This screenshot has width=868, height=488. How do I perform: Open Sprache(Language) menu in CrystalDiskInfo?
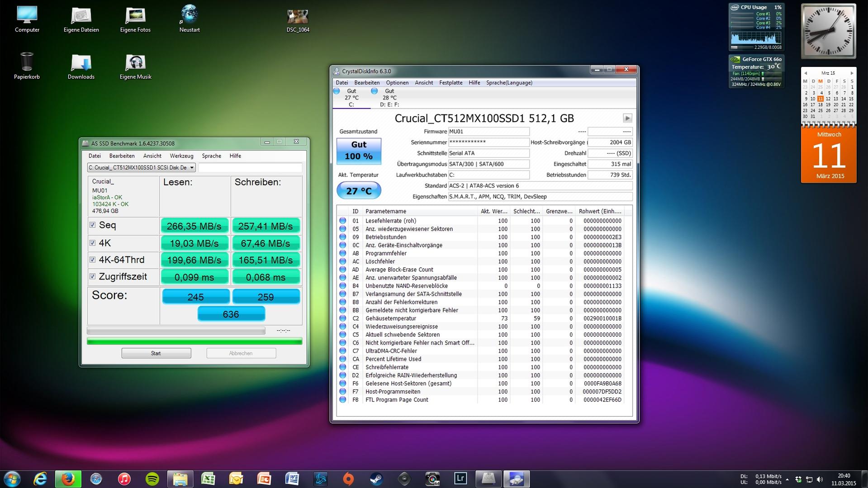coord(509,83)
